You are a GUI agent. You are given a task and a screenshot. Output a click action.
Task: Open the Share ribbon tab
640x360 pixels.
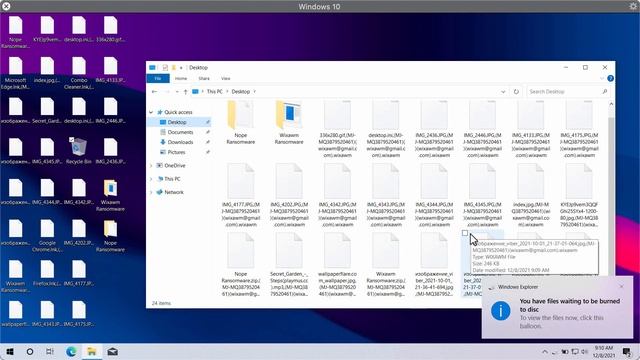click(x=204, y=78)
